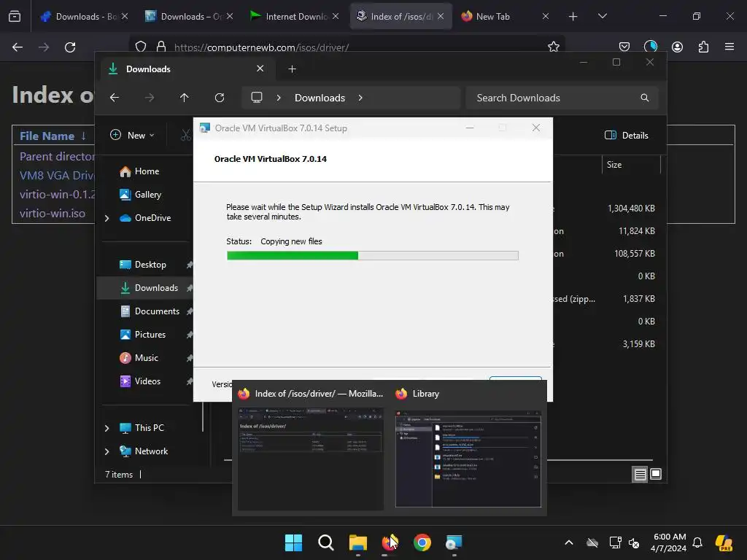
Task: Open the 6:00 AM clock and calendar
Action: (669, 542)
